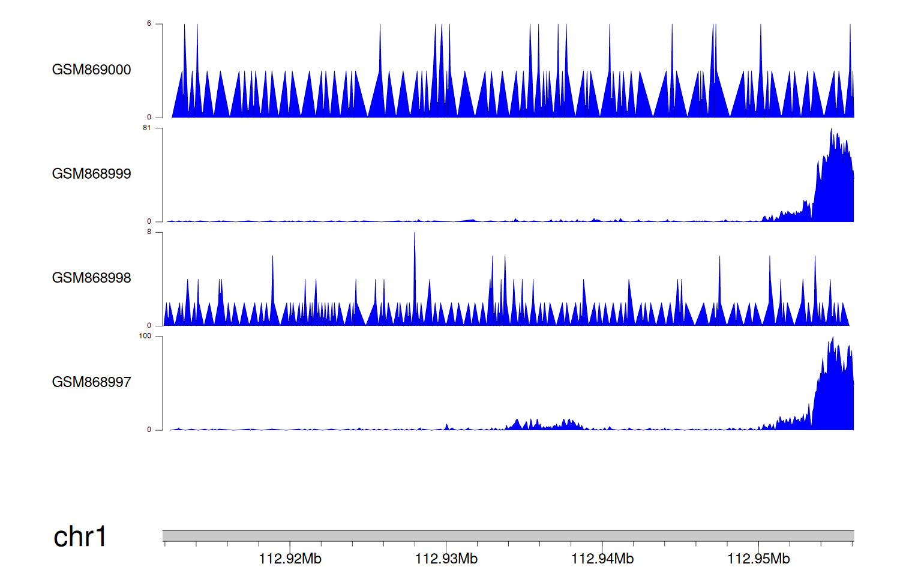Click the y-axis zero label of GSM869000
This screenshot has width=900, height=588.
[x=149, y=118]
